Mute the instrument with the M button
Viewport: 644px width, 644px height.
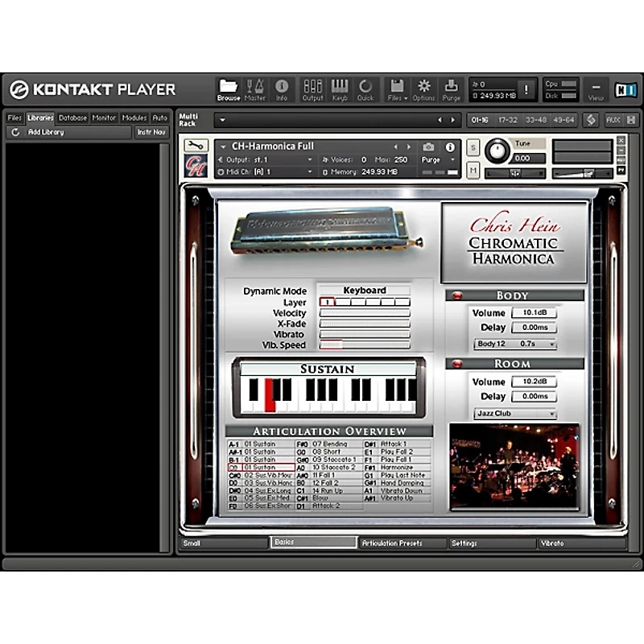coord(473,170)
